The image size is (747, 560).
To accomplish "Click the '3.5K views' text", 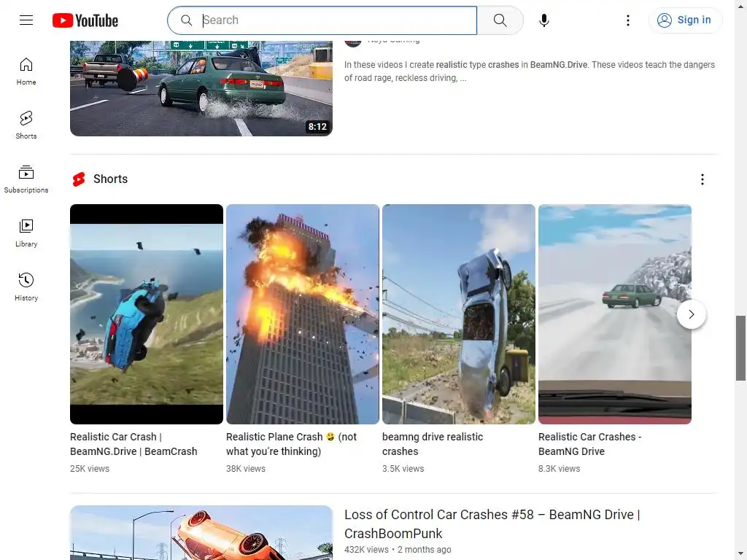I will coord(403,469).
